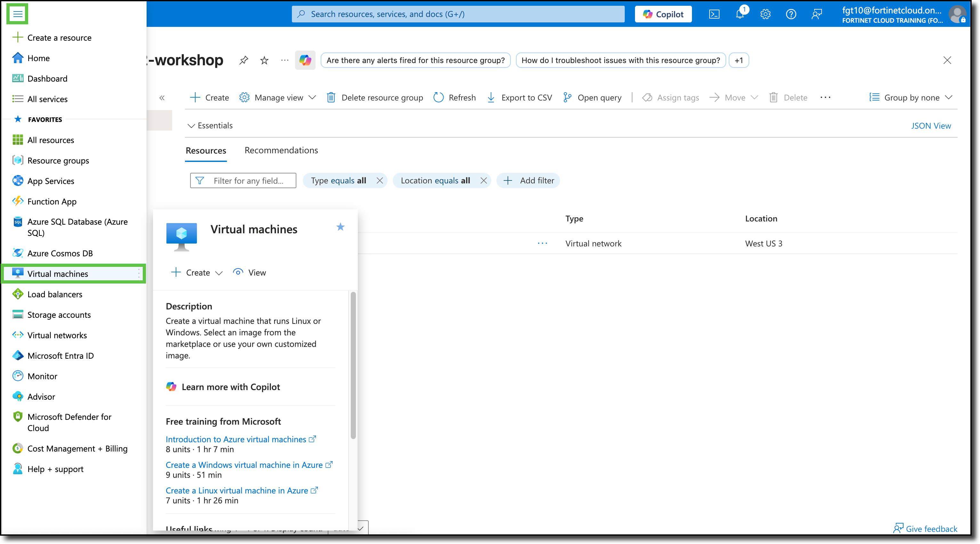Select Resource groups in the sidebar
980x544 pixels.
tap(58, 160)
